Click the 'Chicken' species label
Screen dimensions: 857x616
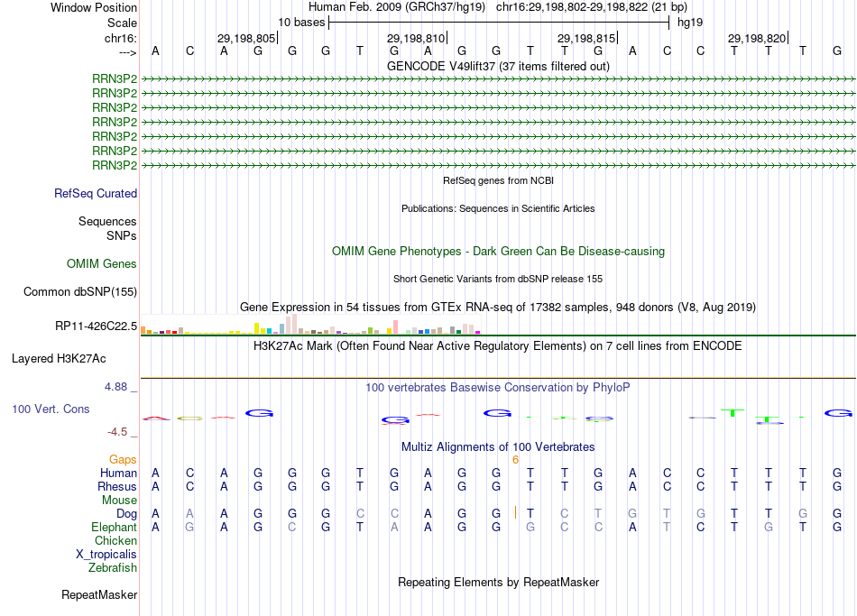click(x=115, y=540)
